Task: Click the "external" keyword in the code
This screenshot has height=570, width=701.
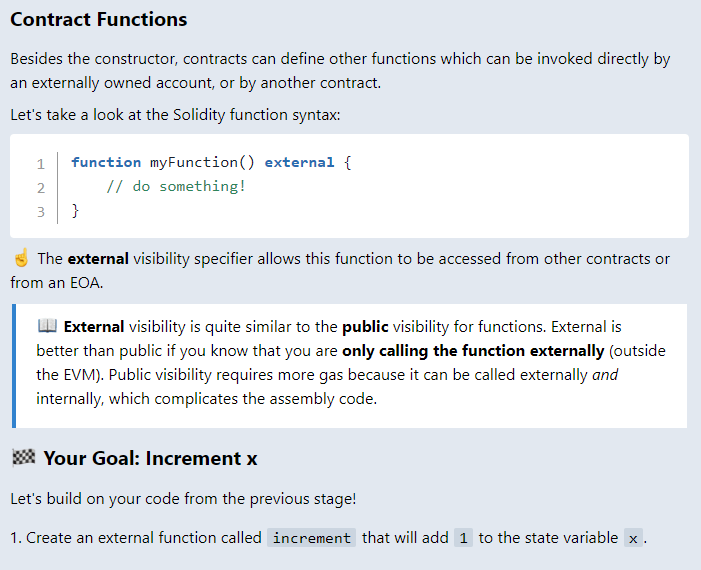Action: point(299,162)
